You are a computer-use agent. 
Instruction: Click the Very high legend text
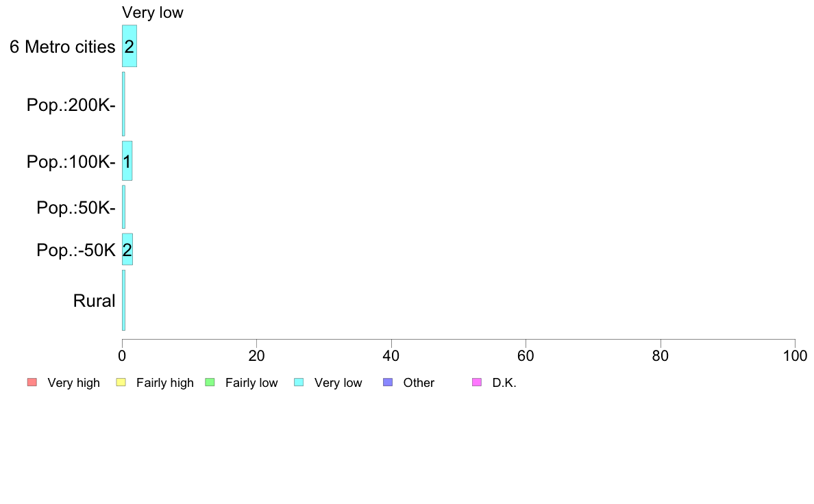[x=73, y=383]
